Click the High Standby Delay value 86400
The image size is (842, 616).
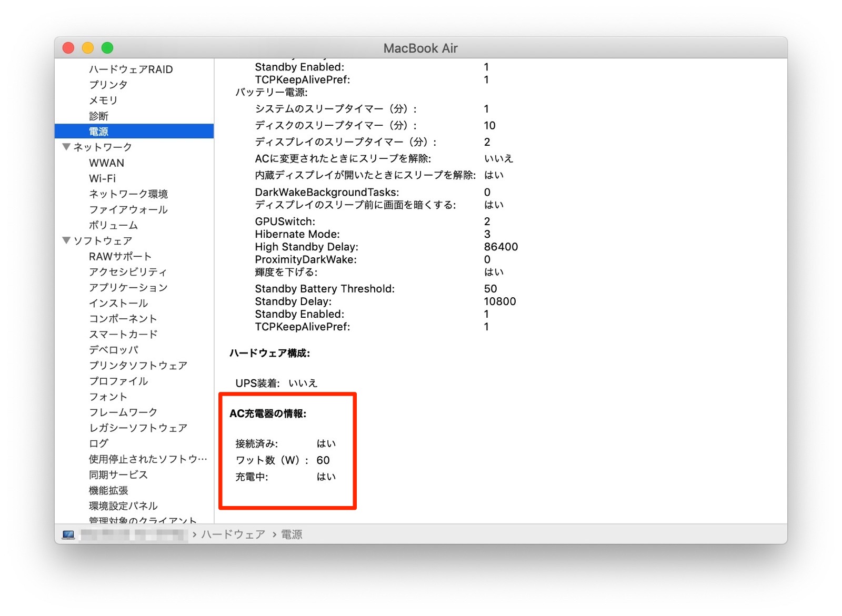coord(501,247)
